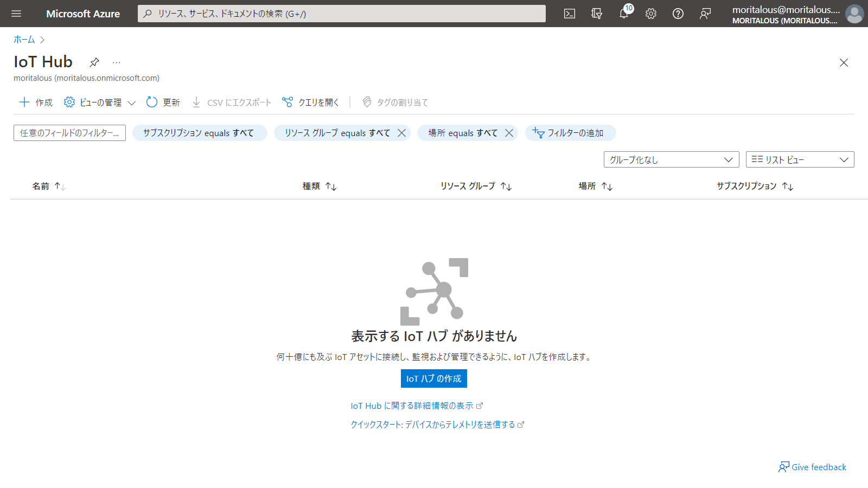
Task: Click クエリを開く in the command bar
Action: (311, 102)
